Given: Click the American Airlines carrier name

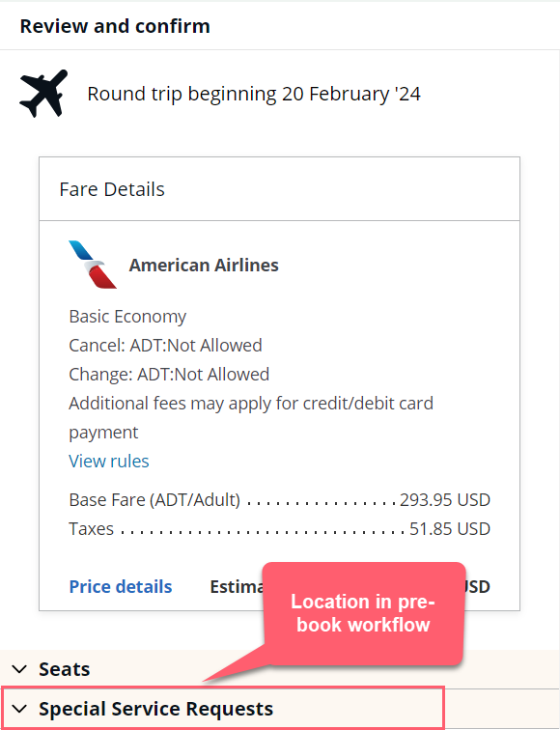Looking at the screenshot, I should (x=204, y=265).
